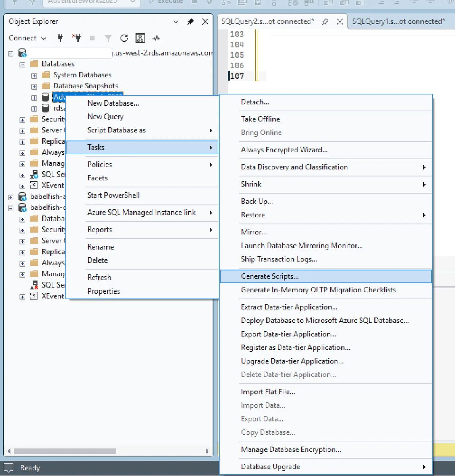Close the SQLQuery2 query tab

[x=340, y=22]
